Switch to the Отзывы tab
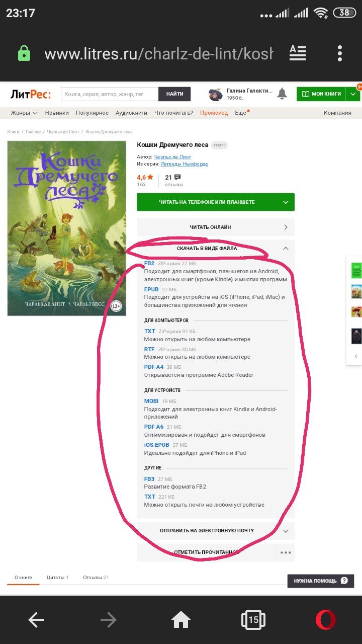This screenshot has width=362, height=644. (96, 578)
